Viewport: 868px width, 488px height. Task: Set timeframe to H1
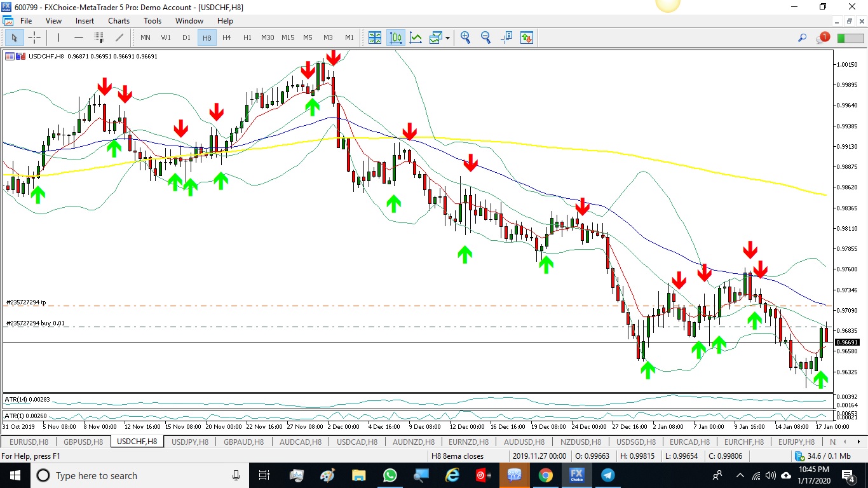pos(247,37)
